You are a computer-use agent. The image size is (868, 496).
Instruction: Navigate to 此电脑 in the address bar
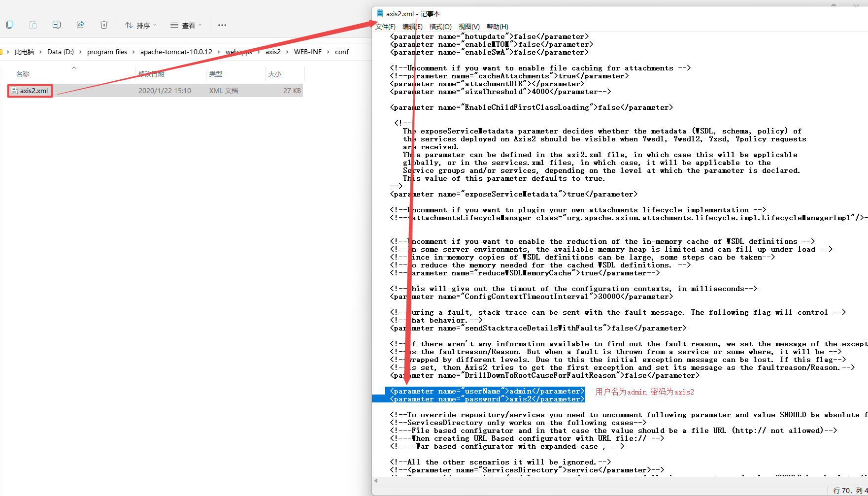click(25, 52)
